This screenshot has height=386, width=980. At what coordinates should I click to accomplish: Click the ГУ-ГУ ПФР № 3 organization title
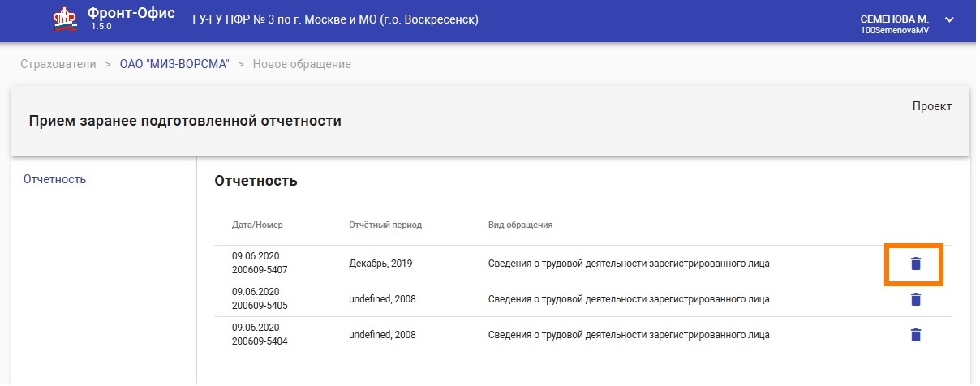pos(335,19)
